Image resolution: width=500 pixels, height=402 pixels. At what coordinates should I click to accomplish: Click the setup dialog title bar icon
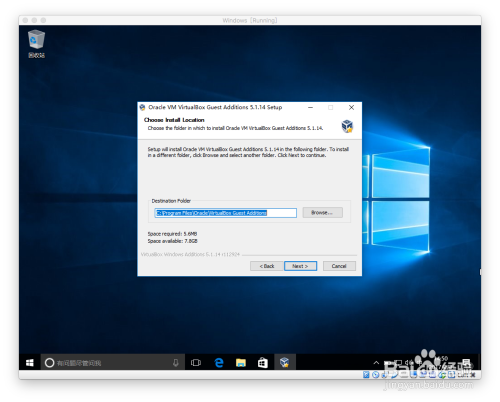tap(143, 107)
